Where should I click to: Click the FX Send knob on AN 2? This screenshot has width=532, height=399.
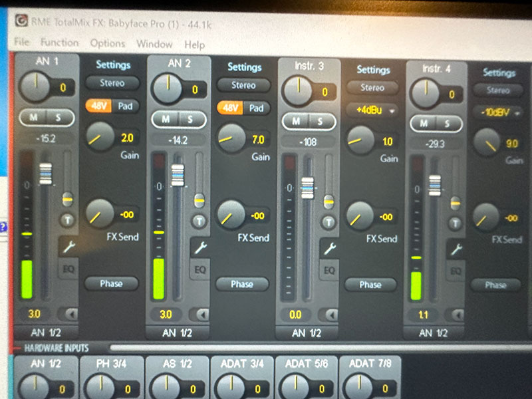point(231,213)
